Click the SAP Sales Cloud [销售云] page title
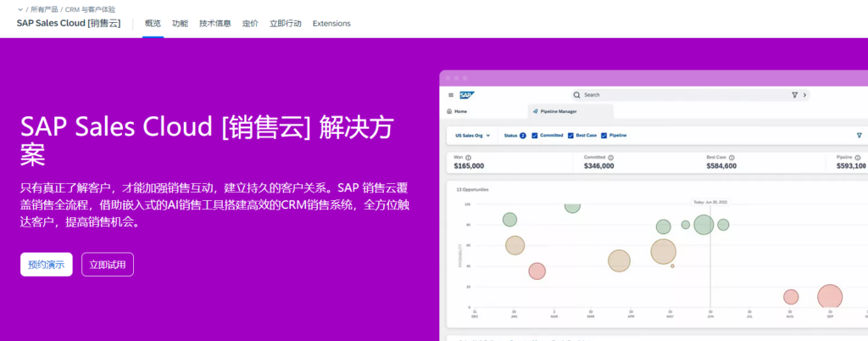Image resolution: width=868 pixels, height=341 pixels. tap(69, 23)
